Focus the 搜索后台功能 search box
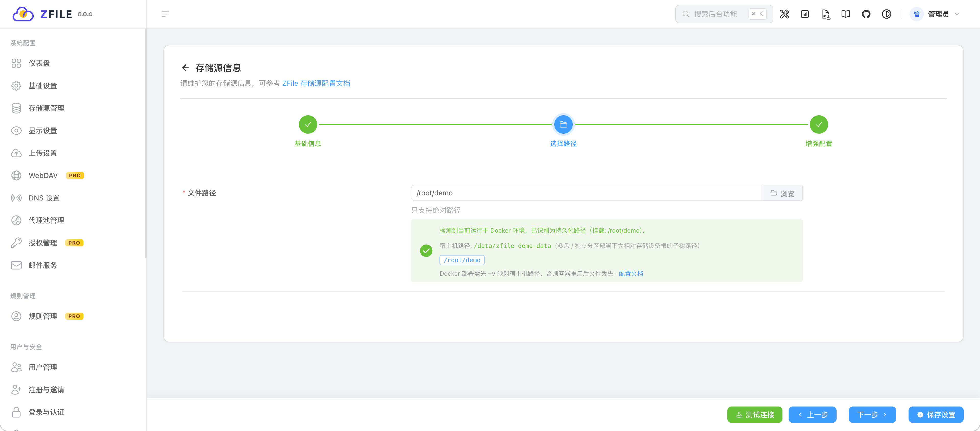This screenshot has height=431, width=980. pos(724,14)
